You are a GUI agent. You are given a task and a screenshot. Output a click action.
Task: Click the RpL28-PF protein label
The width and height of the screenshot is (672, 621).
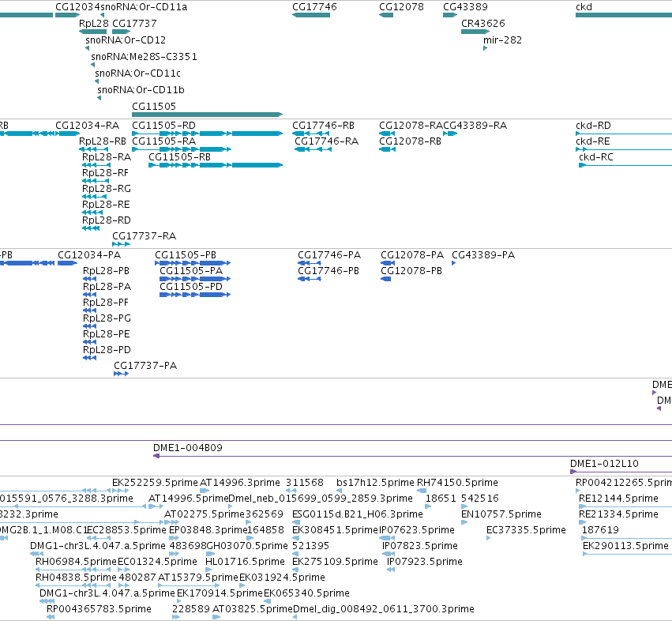click(106, 303)
